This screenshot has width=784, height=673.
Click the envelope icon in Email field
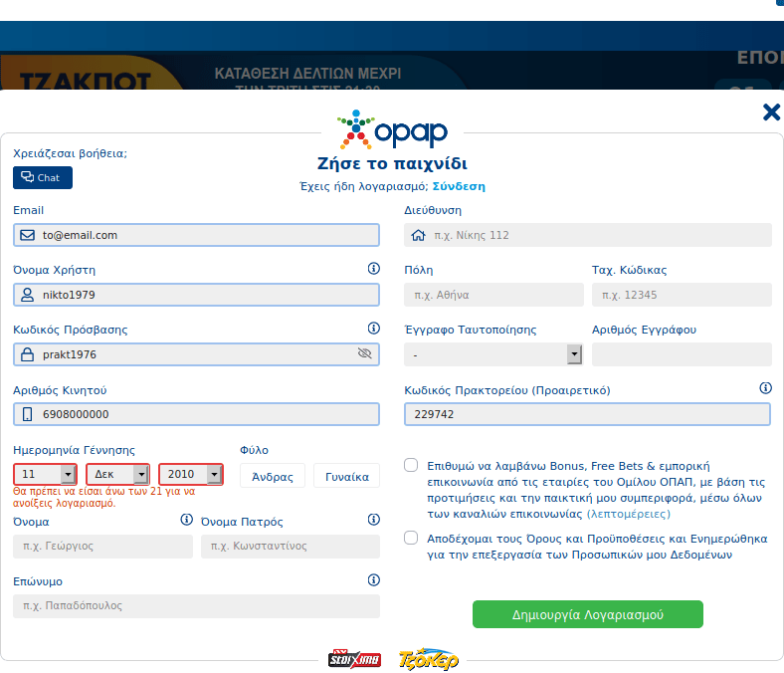click(28, 235)
